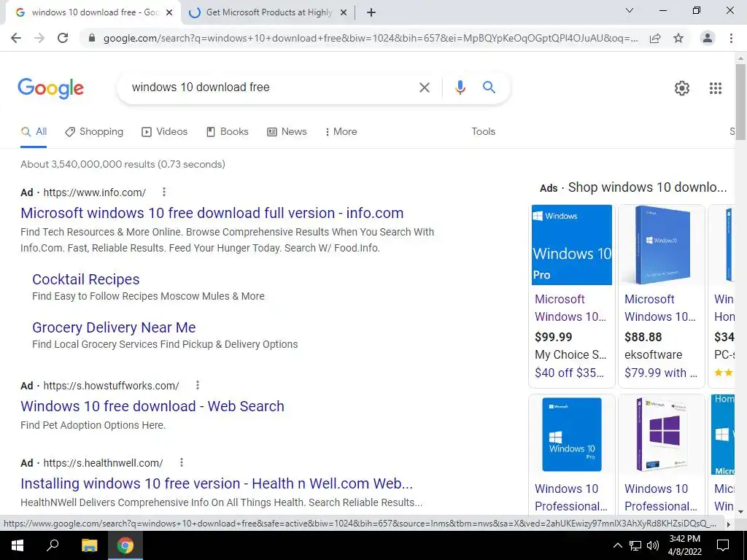The height and width of the screenshot is (560, 747).
Task: Click the https://www.info.com/ ad URL
Action: pyautogui.click(x=94, y=192)
